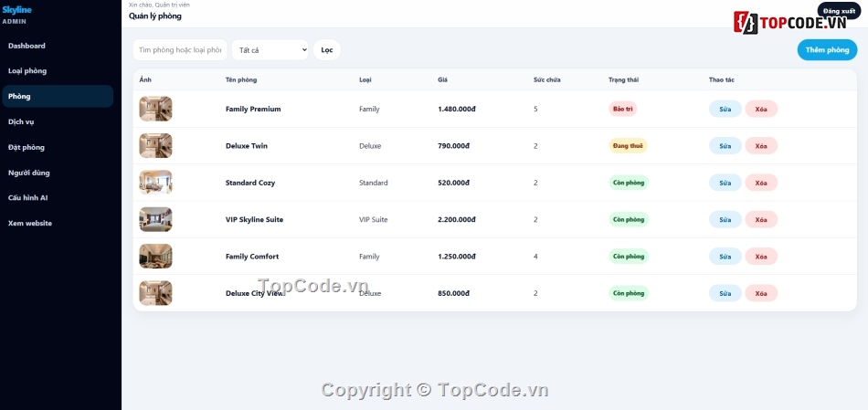Click the price 790.000đ

click(453, 146)
